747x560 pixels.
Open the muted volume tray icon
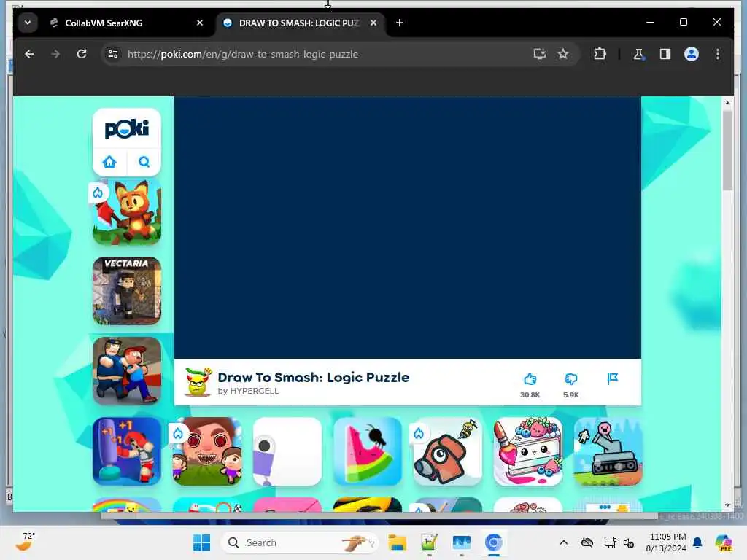[x=629, y=542]
